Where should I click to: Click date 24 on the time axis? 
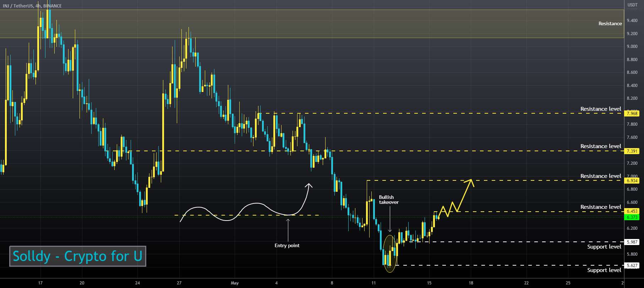137,283
